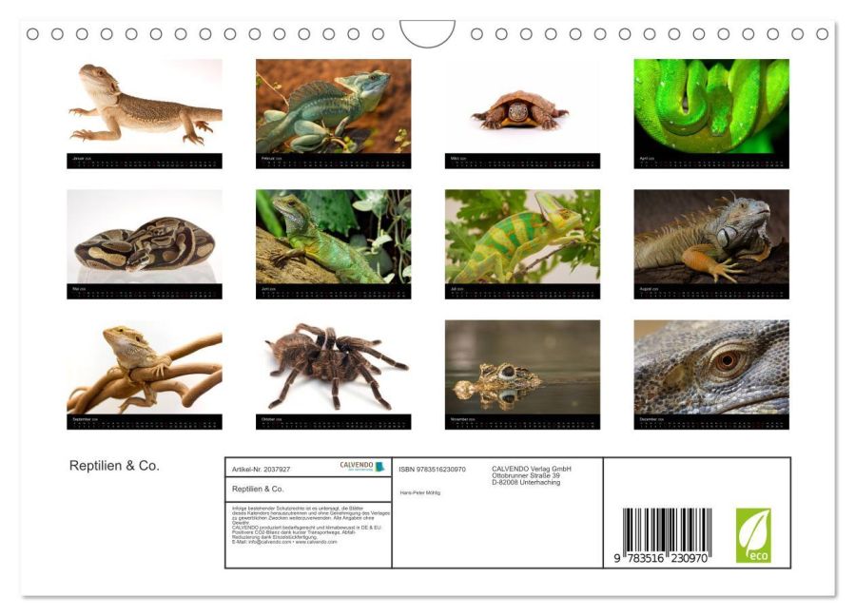Click author name 'Hans-Peter Möhlig'
The height and width of the screenshot is (616, 855).
[419, 492]
